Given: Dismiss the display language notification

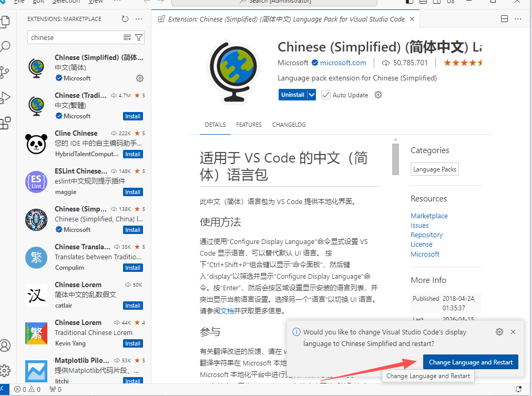Looking at the screenshot, I should [513, 332].
